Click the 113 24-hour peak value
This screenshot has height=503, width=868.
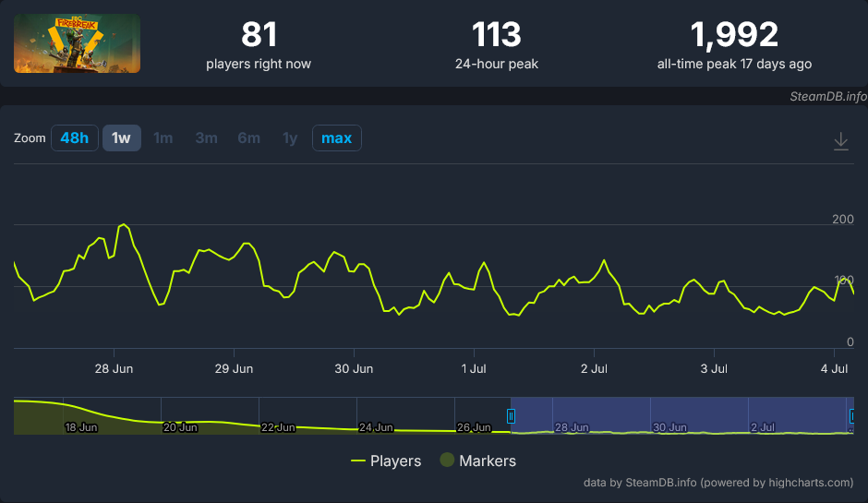pos(497,34)
